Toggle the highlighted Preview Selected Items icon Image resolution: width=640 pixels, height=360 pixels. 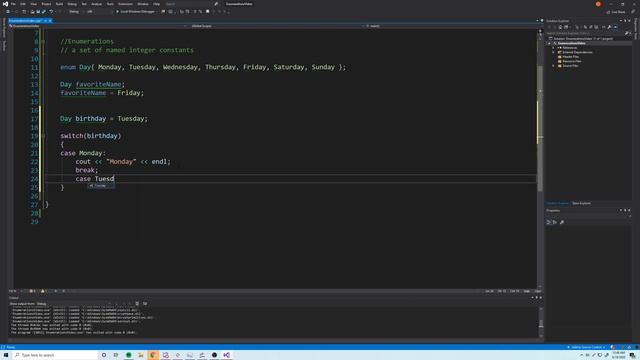click(616, 27)
